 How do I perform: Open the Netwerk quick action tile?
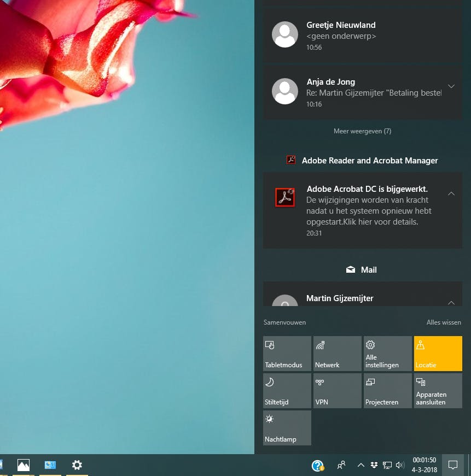338,354
